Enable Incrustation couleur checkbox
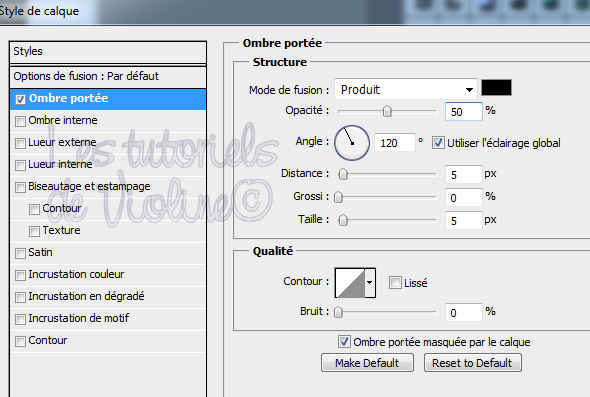The image size is (590, 397). [20, 275]
